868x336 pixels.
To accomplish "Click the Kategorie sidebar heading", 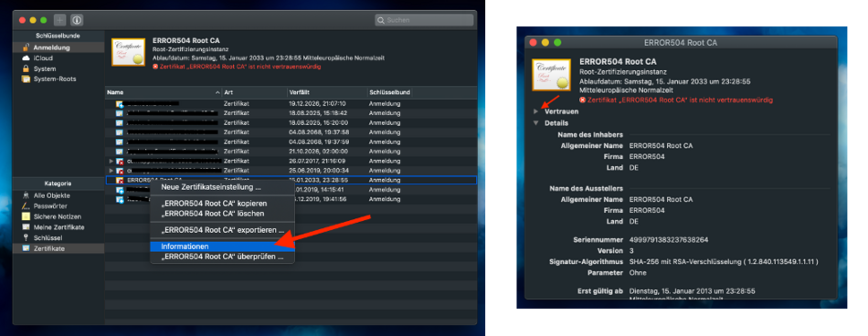I will tap(58, 184).
